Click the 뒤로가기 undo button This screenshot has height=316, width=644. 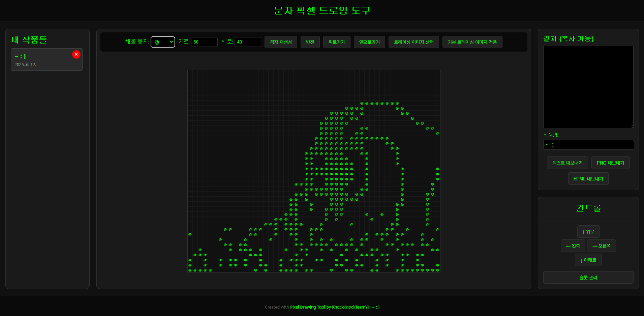[x=337, y=42]
